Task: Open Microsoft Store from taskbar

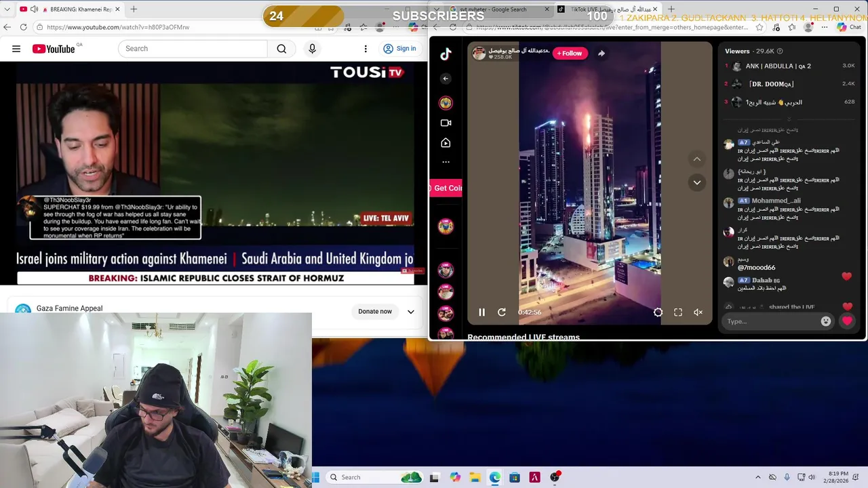Action: click(515, 477)
